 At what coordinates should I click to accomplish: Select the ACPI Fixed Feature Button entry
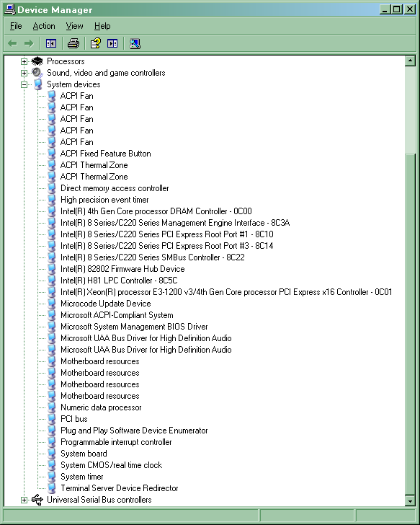coord(105,154)
